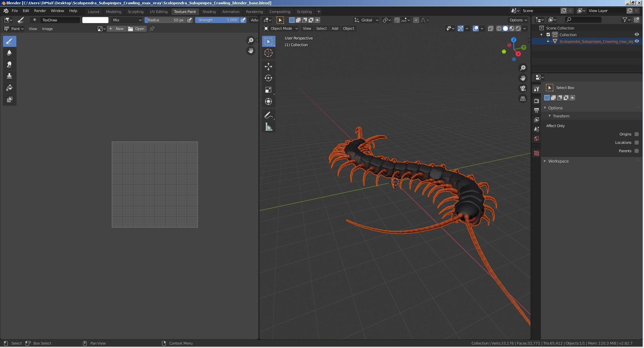This screenshot has width=644, height=348.
Task: Switch perspective/orthographic grid icon
Action: pos(522,99)
